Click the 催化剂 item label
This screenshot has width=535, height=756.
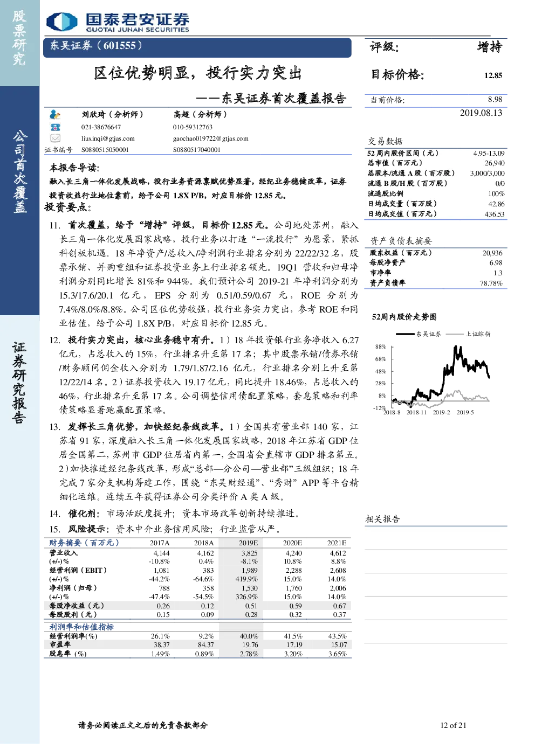point(84,514)
